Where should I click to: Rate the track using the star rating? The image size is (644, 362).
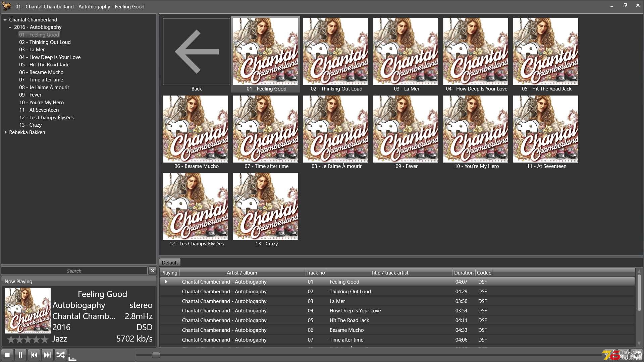[x=28, y=340]
